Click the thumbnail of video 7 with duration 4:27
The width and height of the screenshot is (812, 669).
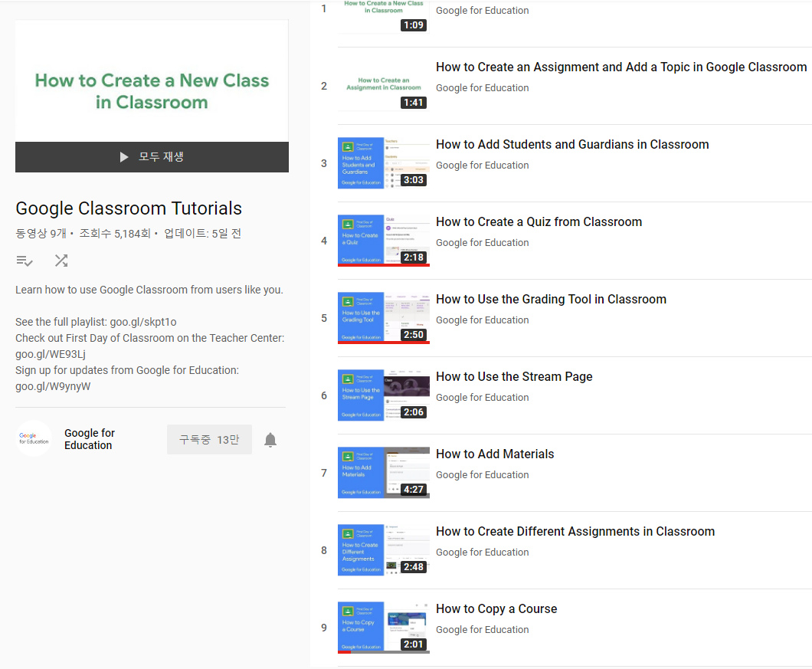[x=384, y=473]
